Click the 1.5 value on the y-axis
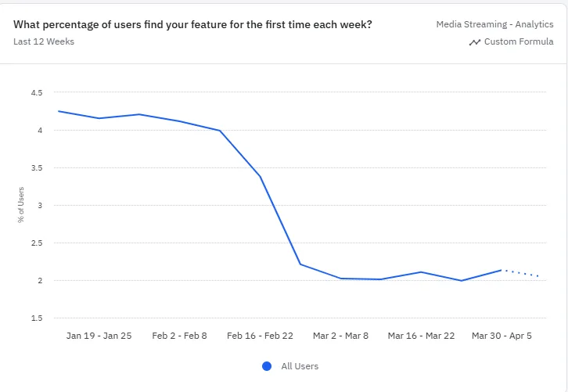 click(x=37, y=318)
